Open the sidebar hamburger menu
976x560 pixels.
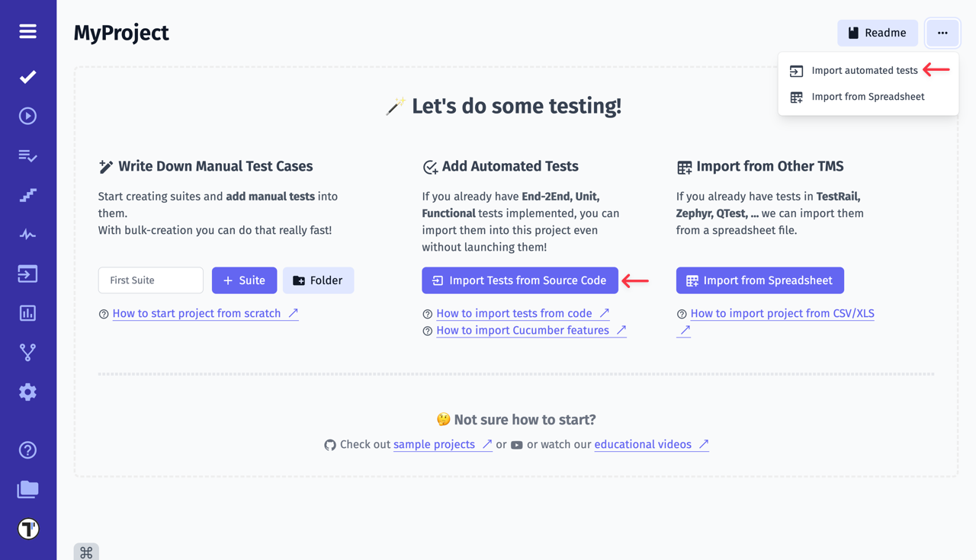point(27,32)
